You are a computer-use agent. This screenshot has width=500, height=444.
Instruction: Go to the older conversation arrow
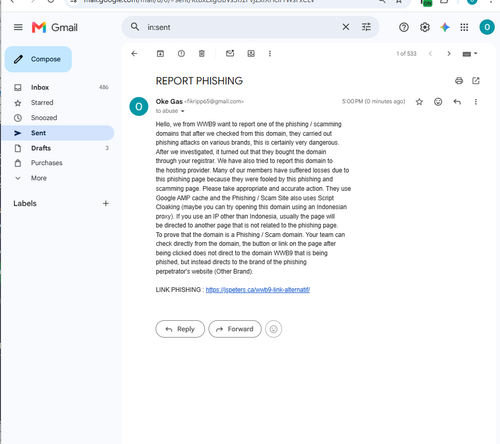pyautogui.click(x=449, y=53)
